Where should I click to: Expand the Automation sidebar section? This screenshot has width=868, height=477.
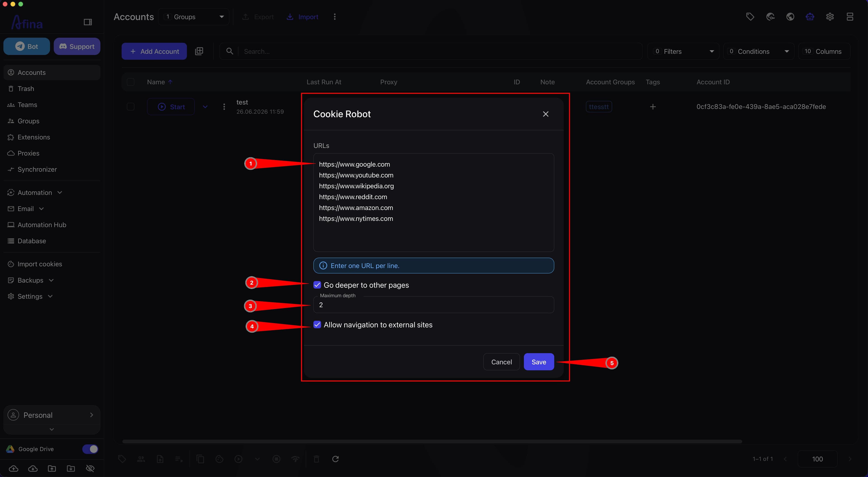click(35, 192)
